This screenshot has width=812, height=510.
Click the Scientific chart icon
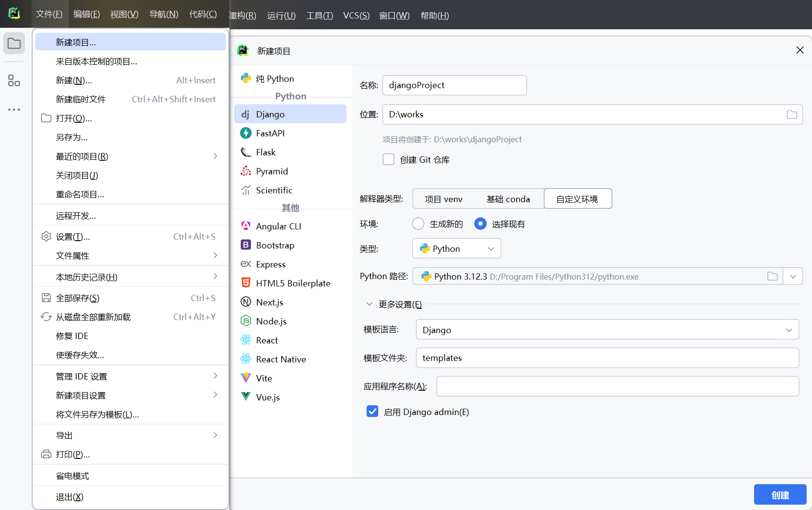point(246,190)
